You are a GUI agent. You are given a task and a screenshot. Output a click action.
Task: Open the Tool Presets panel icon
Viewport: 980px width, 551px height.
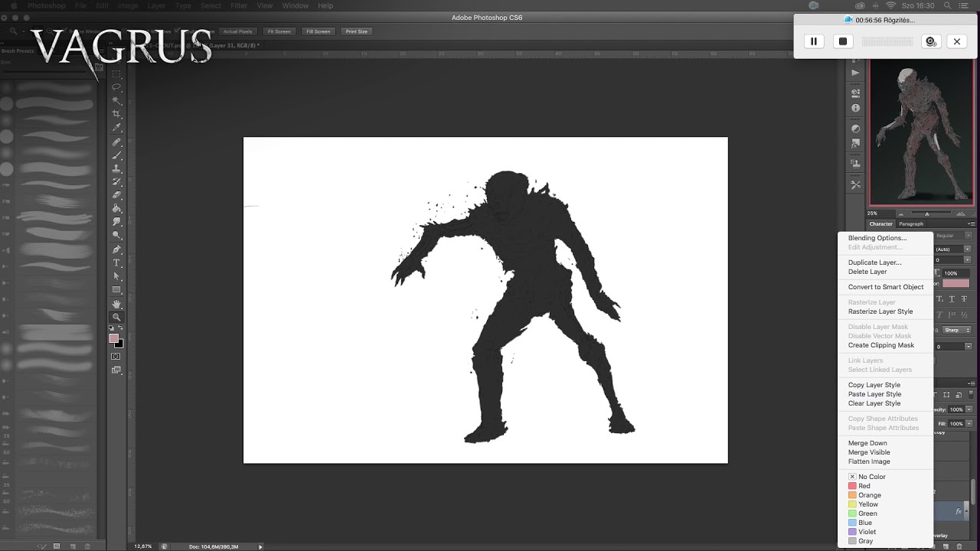click(855, 184)
